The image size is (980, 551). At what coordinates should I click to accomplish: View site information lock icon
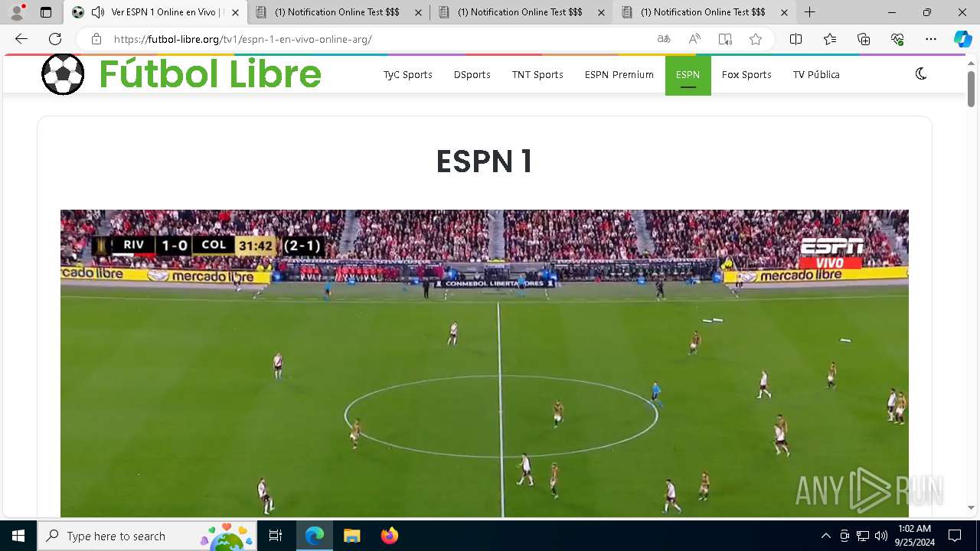96,39
